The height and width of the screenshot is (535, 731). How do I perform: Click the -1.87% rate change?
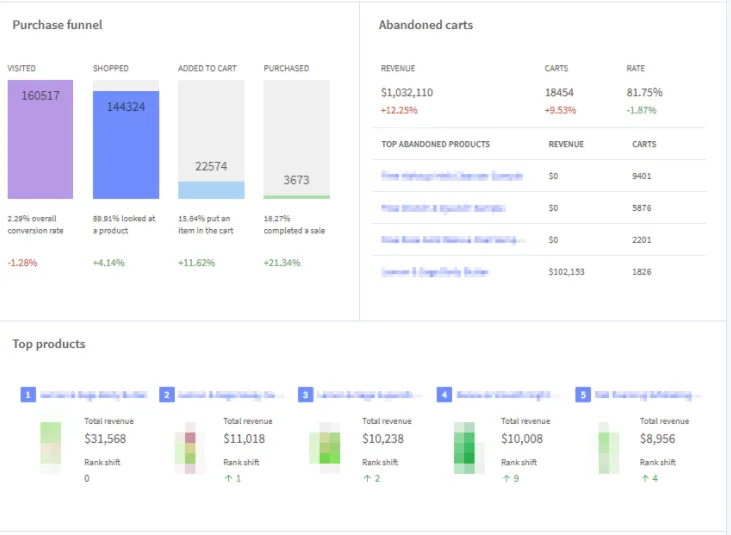click(641, 110)
